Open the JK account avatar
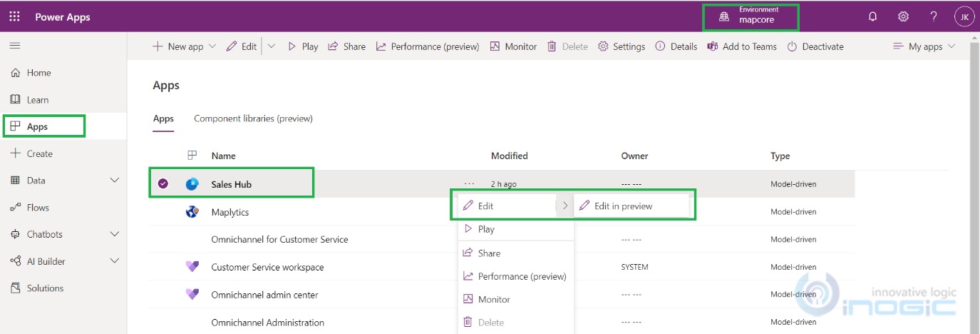 click(964, 16)
